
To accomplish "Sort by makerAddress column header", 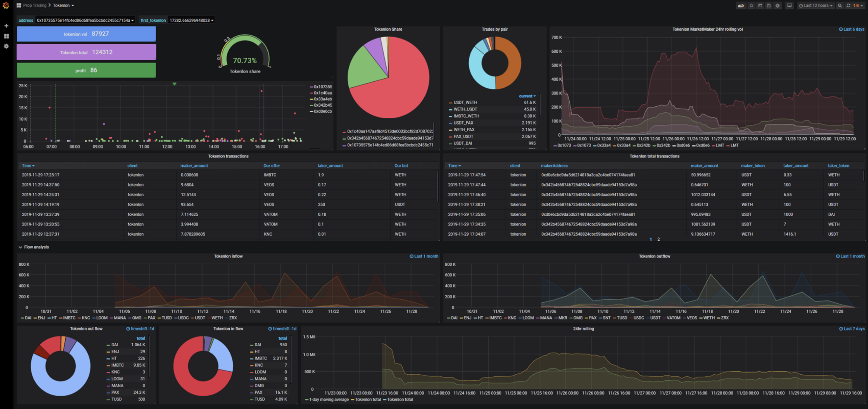I will click(x=554, y=166).
